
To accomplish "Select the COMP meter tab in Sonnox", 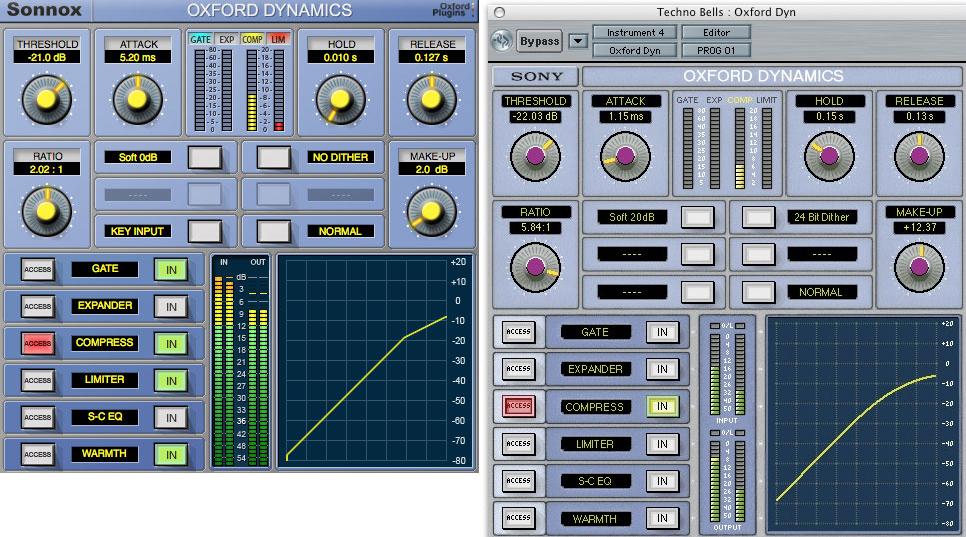I will (252, 39).
